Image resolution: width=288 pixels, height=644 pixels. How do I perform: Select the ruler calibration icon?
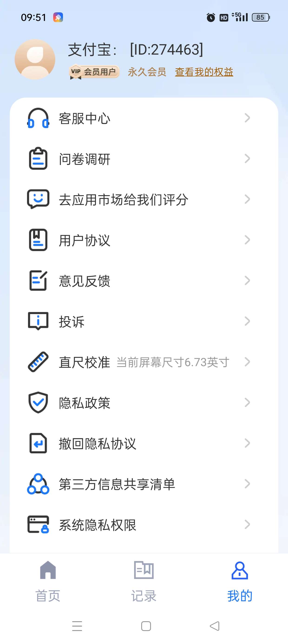(x=38, y=362)
